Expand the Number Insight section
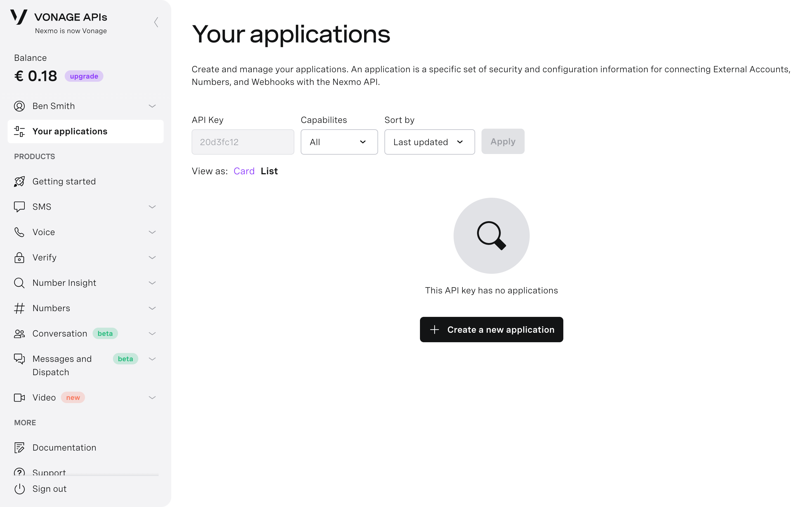The height and width of the screenshot is (507, 812). tap(152, 283)
